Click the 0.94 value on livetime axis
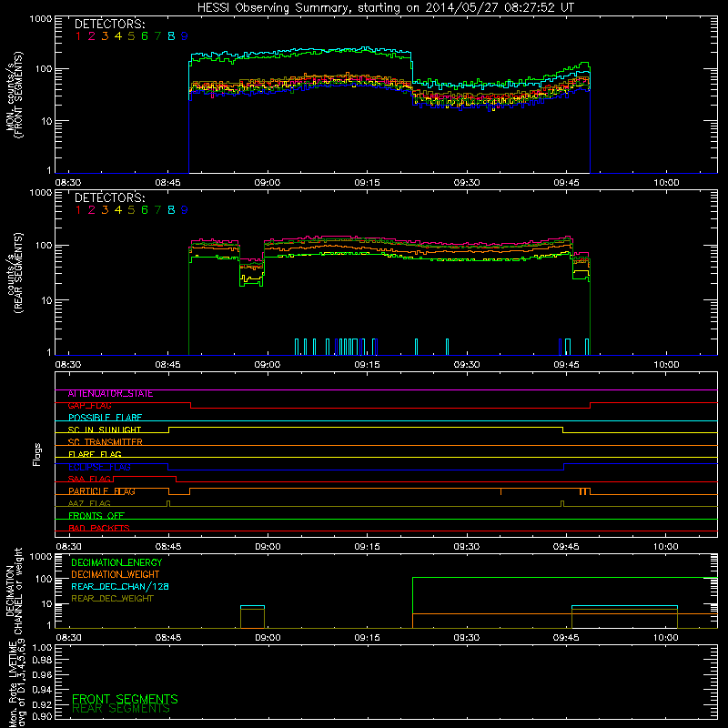The width and height of the screenshot is (728, 728). (x=42, y=690)
